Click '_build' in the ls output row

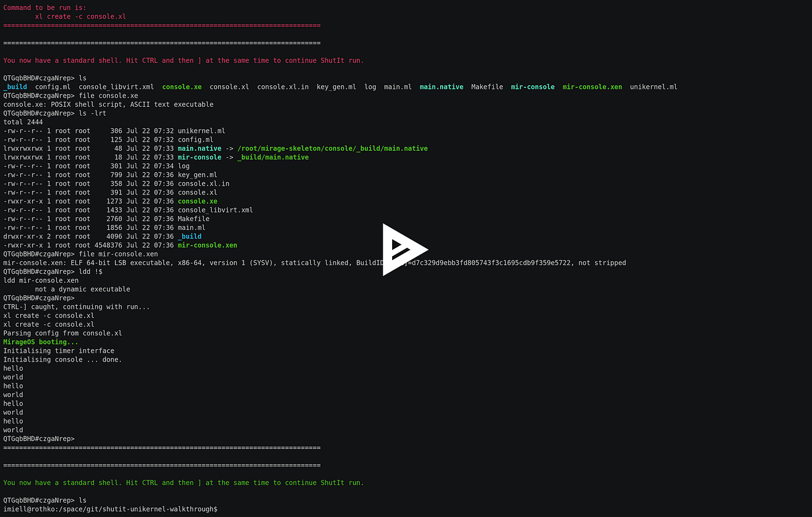click(x=15, y=87)
